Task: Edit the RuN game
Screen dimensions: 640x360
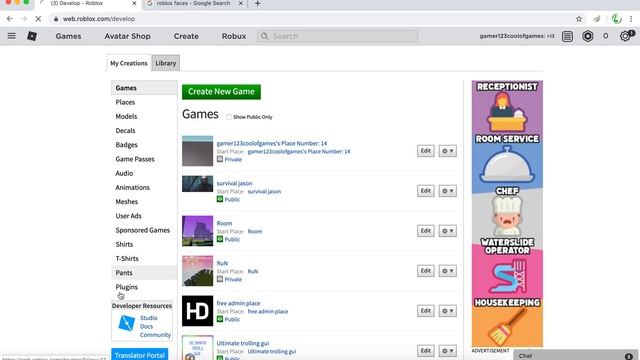Action: click(425, 271)
